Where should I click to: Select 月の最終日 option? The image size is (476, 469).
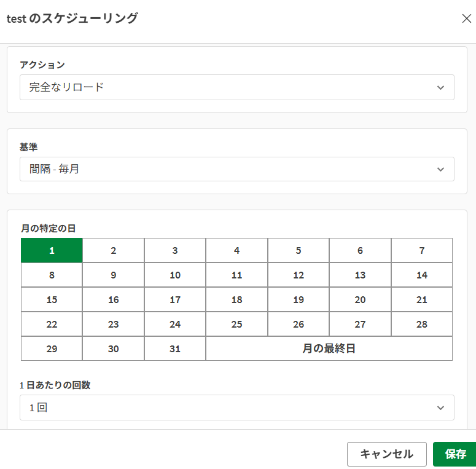click(x=329, y=349)
